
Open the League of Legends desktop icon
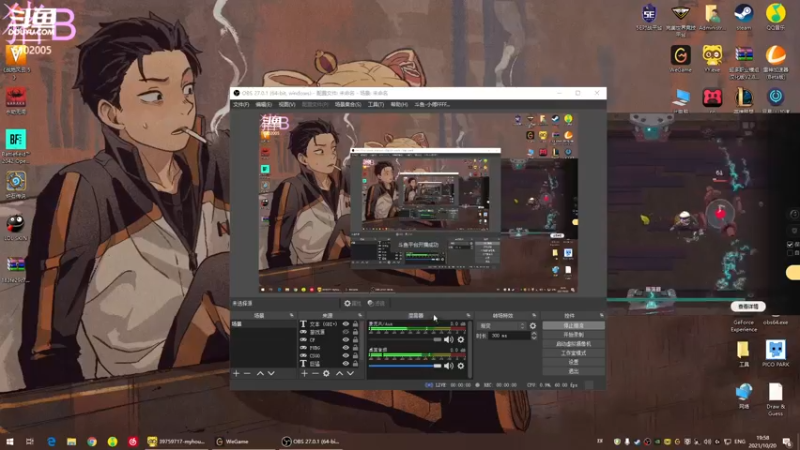(x=744, y=99)
